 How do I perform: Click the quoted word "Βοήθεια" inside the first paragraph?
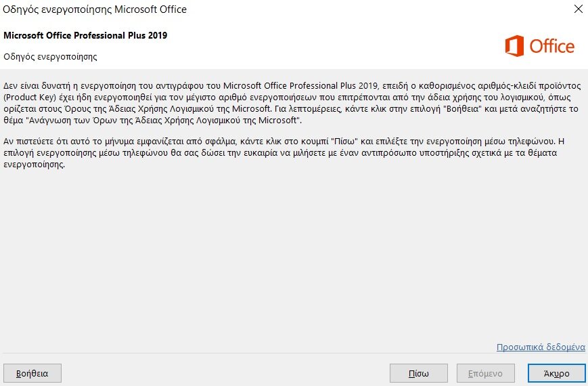[462, 109]
